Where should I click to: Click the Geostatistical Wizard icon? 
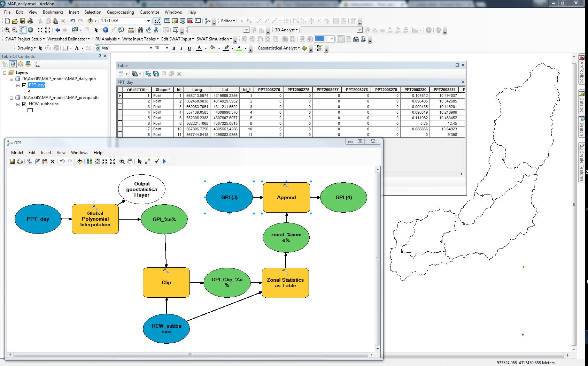[304, 48]
